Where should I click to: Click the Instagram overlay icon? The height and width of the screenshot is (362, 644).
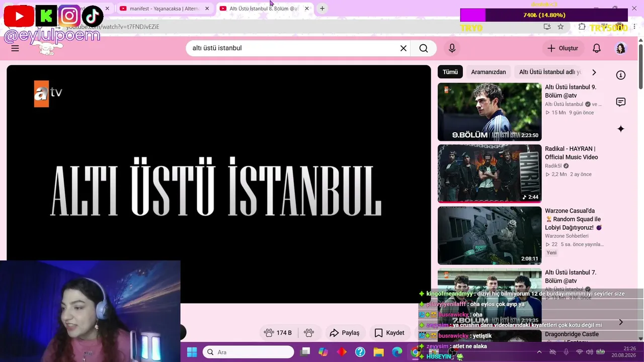[x=69, y=17]
